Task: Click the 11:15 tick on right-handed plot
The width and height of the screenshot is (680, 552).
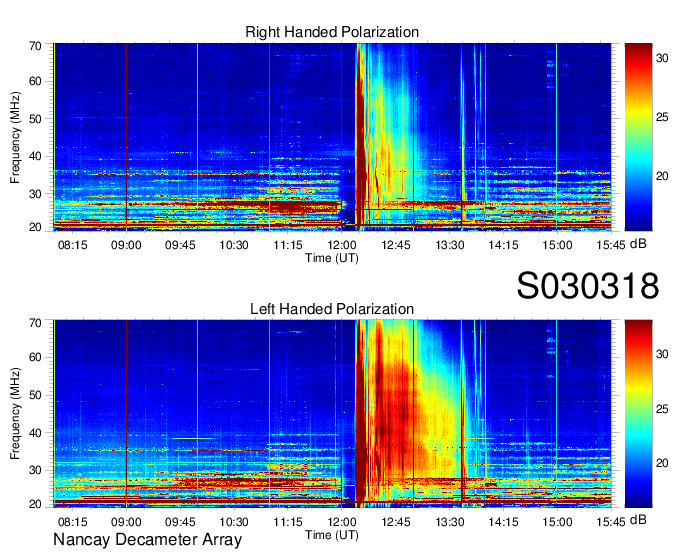Action: (288, 245)
